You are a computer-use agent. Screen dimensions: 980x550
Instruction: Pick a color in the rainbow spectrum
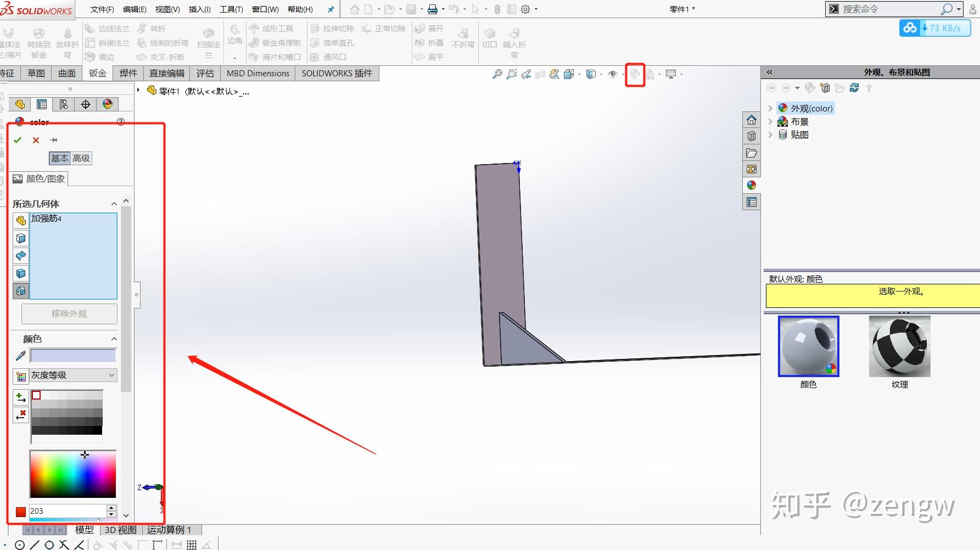(x=73, y=474)
